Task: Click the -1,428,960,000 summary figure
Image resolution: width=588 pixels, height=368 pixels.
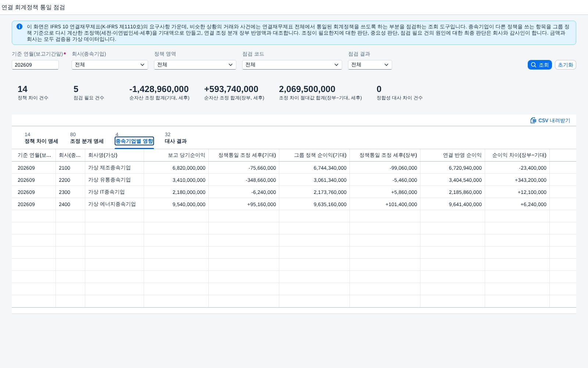Action: [159, 89]
